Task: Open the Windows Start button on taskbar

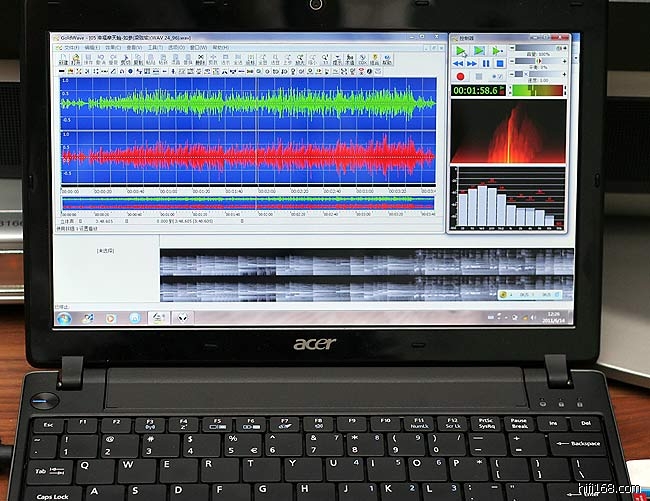Action: 64,318
